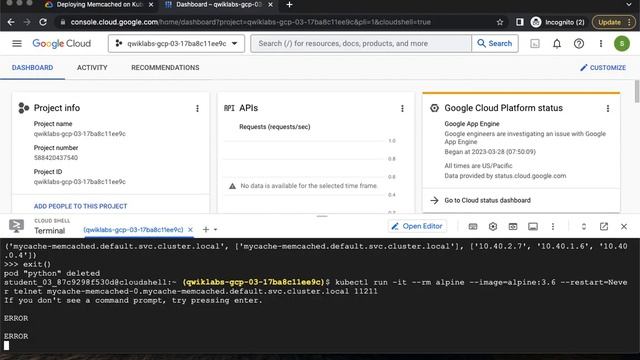This screenshot has height=360, width=640.
Task: Add a new Cloud Shell terminal tab
Action: (x=206, y=229)
